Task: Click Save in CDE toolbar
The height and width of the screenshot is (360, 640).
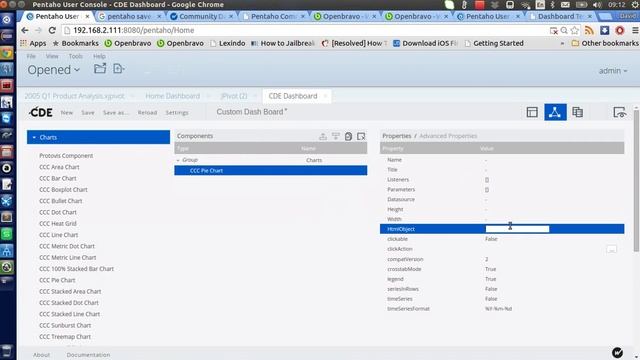Action: 88,112
